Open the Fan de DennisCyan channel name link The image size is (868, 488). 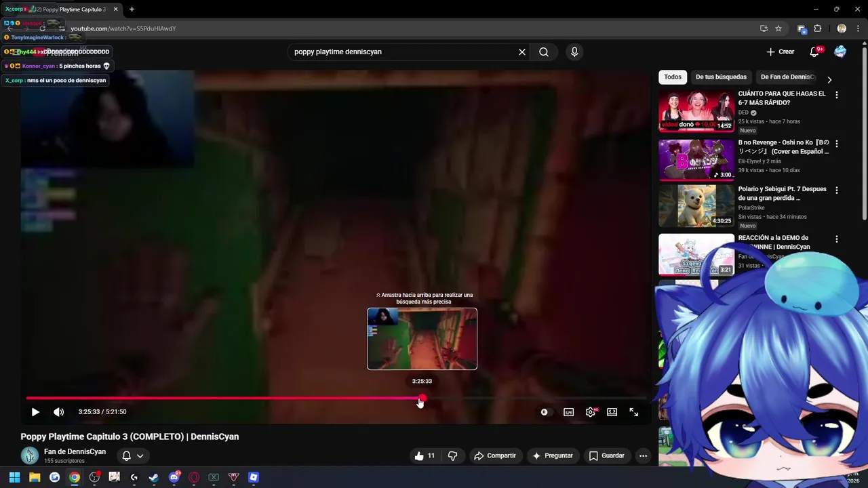pyautogui.click(x=75, y=451)
